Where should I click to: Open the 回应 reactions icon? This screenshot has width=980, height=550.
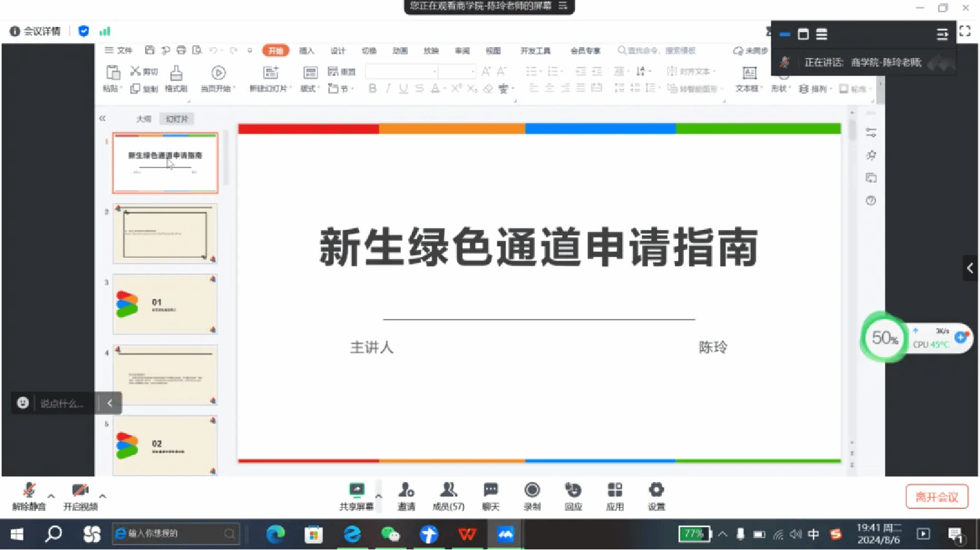click(x=573, y=490)
